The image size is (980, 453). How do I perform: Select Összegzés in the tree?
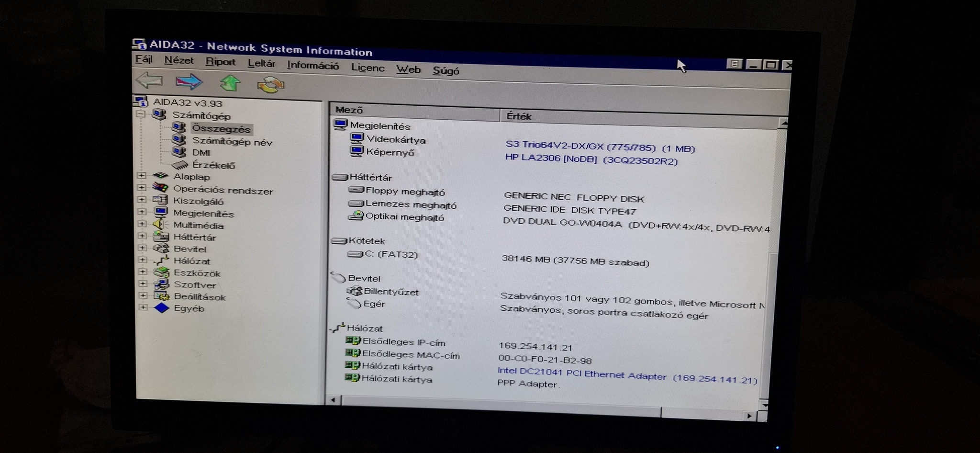point(221,128)
